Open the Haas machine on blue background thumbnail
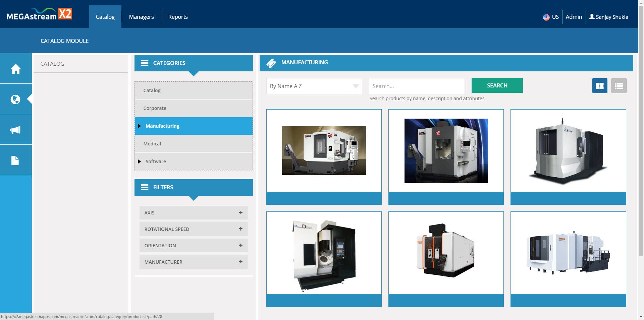Image resolution: width=644 pixels, height=320 pixels. click(x=446, y=151)
